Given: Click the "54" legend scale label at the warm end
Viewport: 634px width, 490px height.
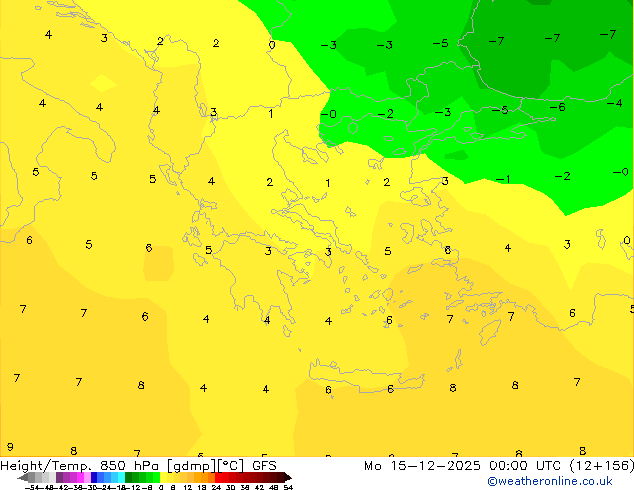Looking at the screenshot, I should click(288, 488).
